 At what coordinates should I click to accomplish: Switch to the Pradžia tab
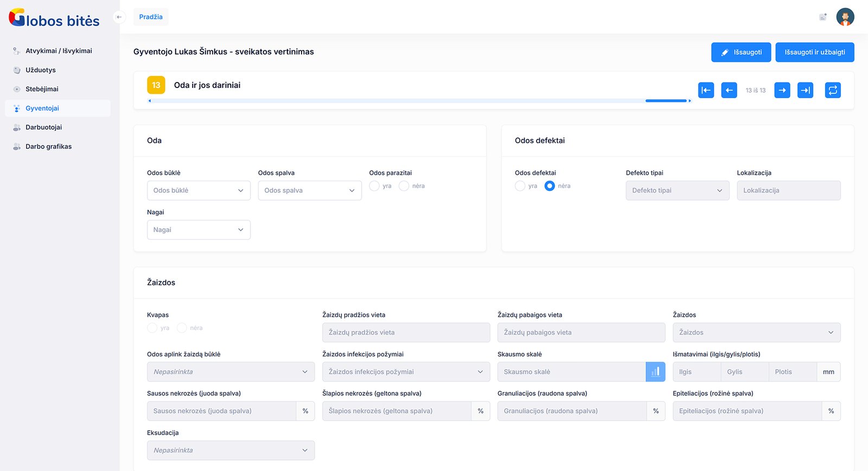pyautogui.click(x=151, y=17)
